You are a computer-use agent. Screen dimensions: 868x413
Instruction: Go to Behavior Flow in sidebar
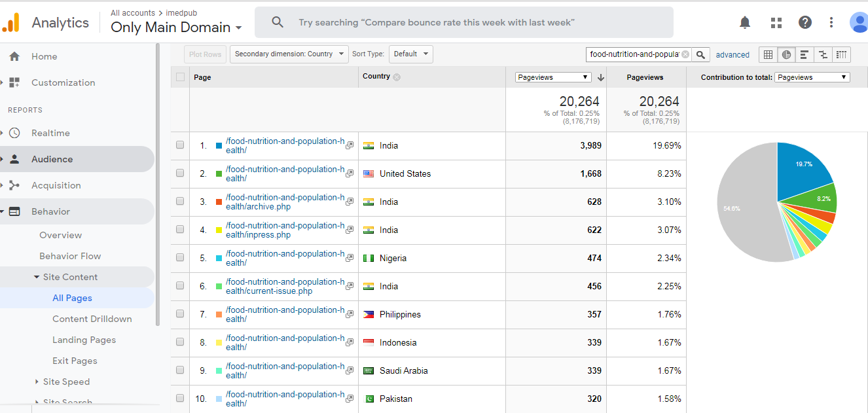pyautogui.click(x=70, y=256)
